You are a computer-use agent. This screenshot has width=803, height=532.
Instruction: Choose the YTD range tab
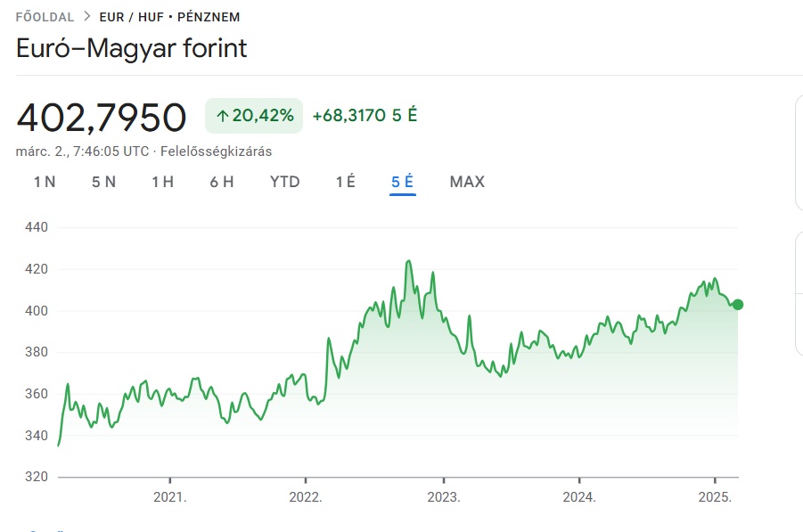284,182
